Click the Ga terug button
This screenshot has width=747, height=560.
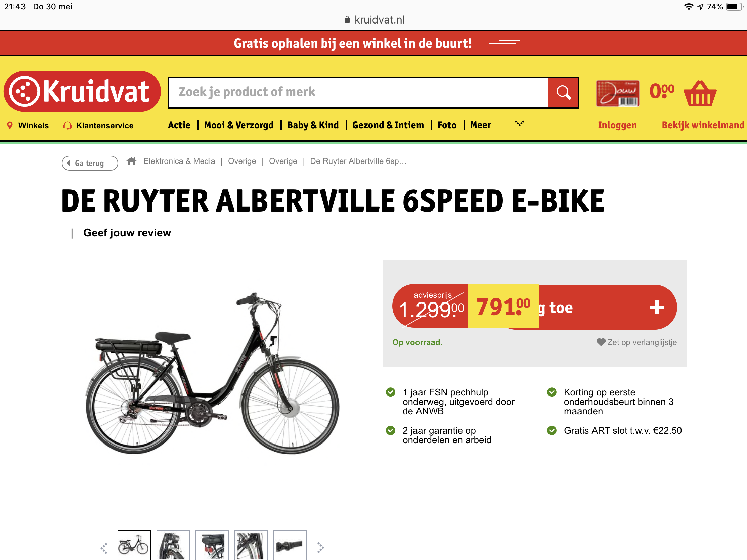coord(90,163)
